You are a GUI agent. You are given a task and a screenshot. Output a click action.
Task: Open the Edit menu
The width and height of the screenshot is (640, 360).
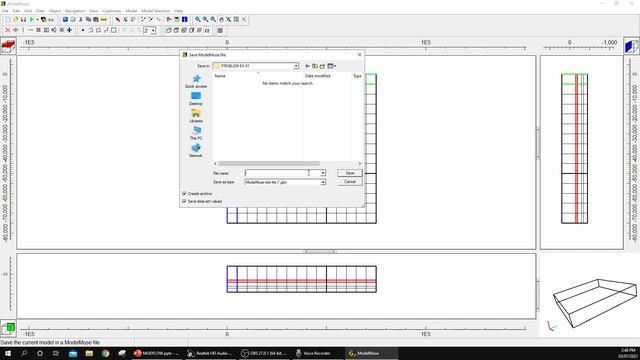coord(16,11)
